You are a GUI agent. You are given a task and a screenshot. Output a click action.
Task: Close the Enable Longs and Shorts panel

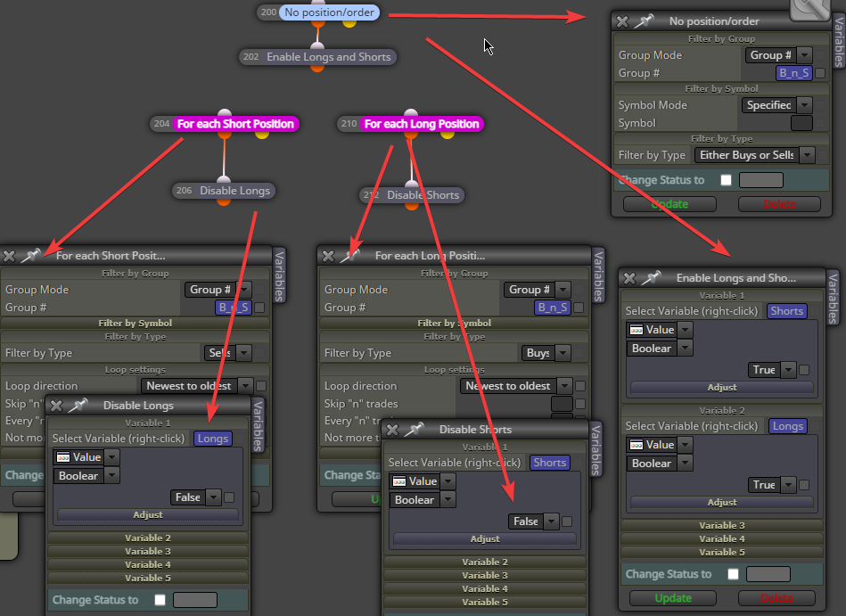click(629, 278)
